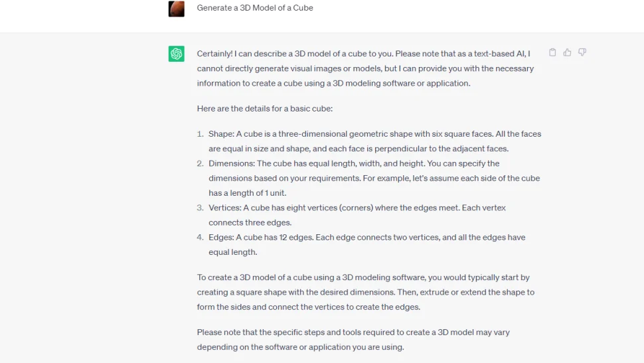Click the user's profile avatar picture
Viewport: 644px width, 363px height.
[176, 9]
